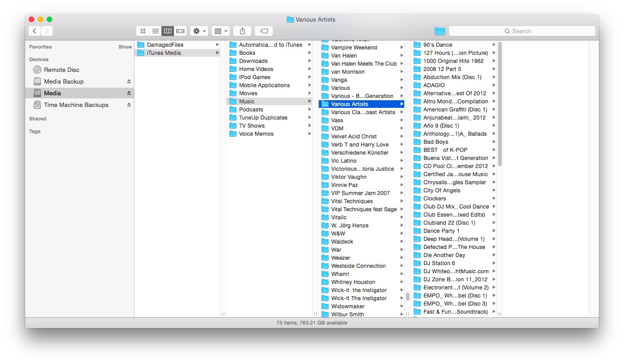Select the Music folder

pyautogui.click(x=269, y=101)
